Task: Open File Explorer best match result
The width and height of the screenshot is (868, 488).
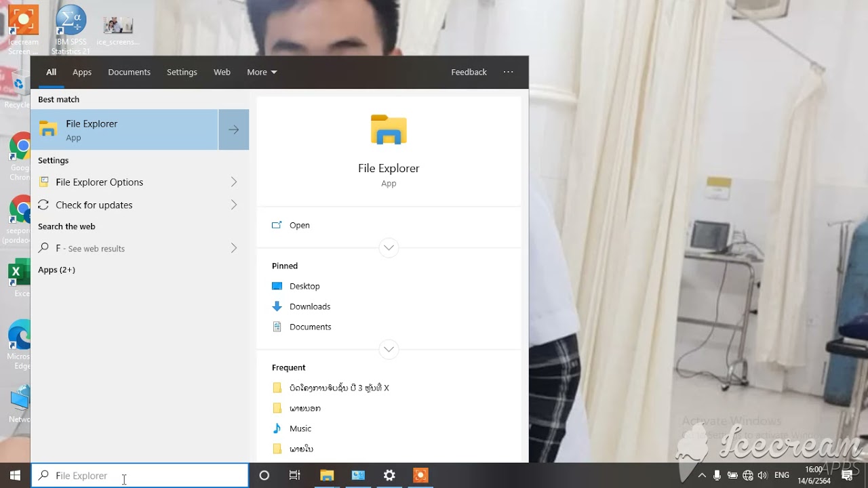Action: pyautogui.click(x=125, y=129)
